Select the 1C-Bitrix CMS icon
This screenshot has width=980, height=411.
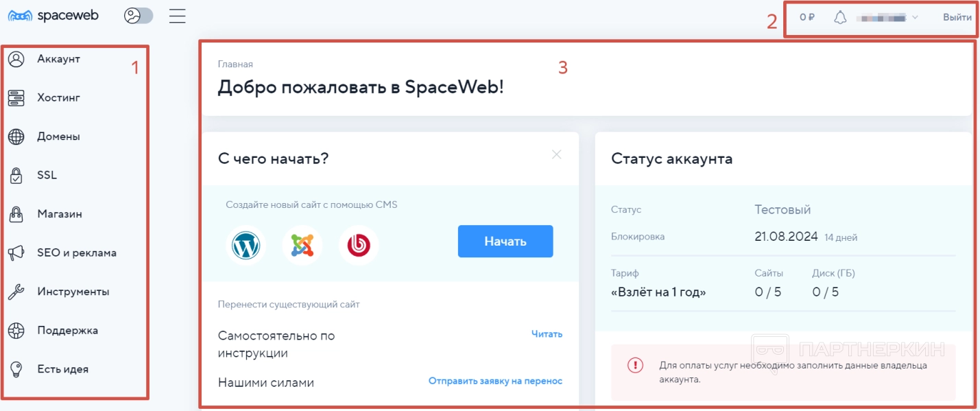[x=359, y=245]
